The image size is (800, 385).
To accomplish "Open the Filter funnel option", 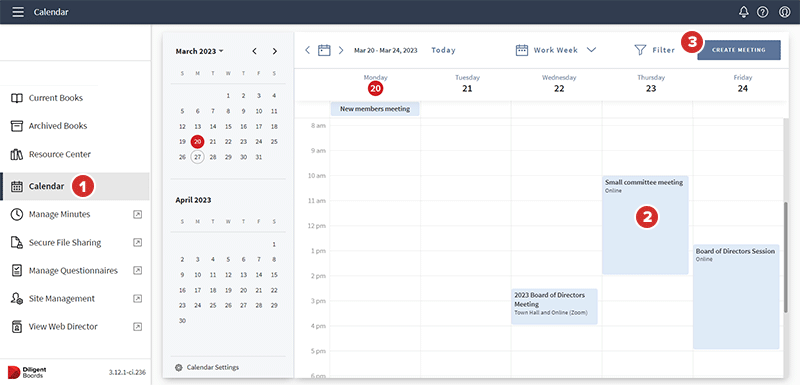I will tap(655, 50).
